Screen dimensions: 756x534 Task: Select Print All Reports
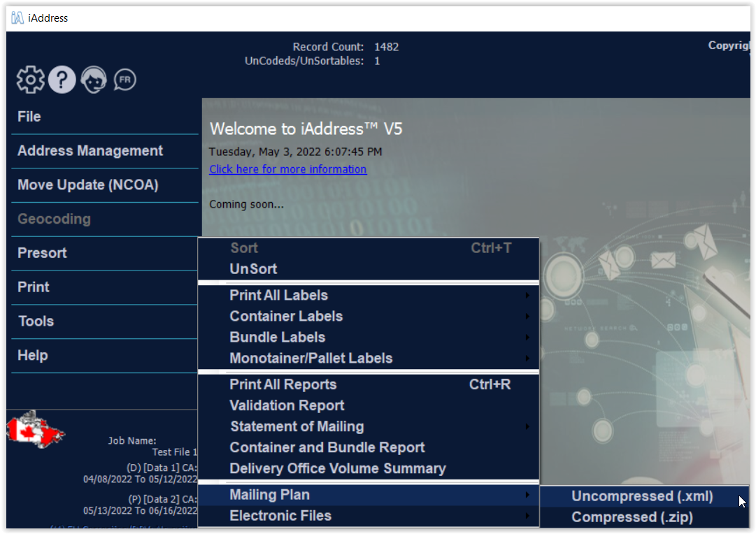369,384
